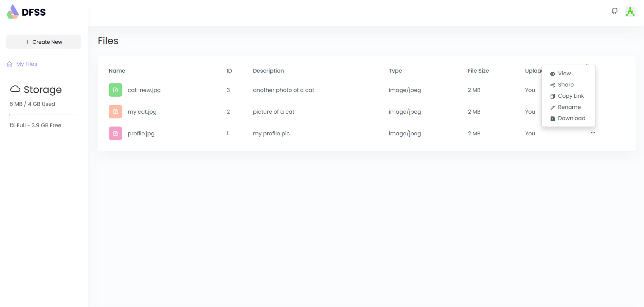Click the storage usage progress bar
Image resolution: width=644 pixels, height=307 pixels.
pos(43,115)
